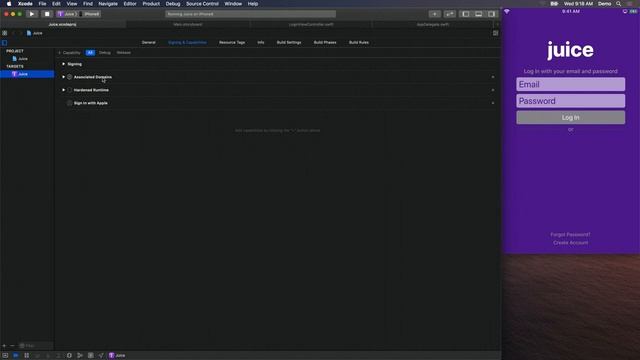Viewport: 640px width, 360px height.
Task: Hide the project and targets list
Action: click(4, 42)
